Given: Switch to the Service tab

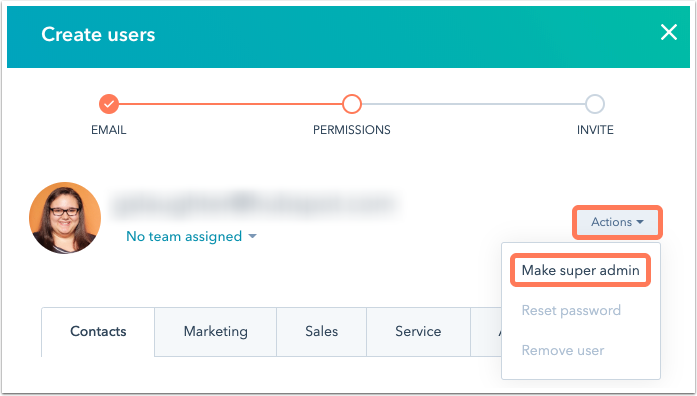Looking at the screenshot, I should tap(418, 332).
